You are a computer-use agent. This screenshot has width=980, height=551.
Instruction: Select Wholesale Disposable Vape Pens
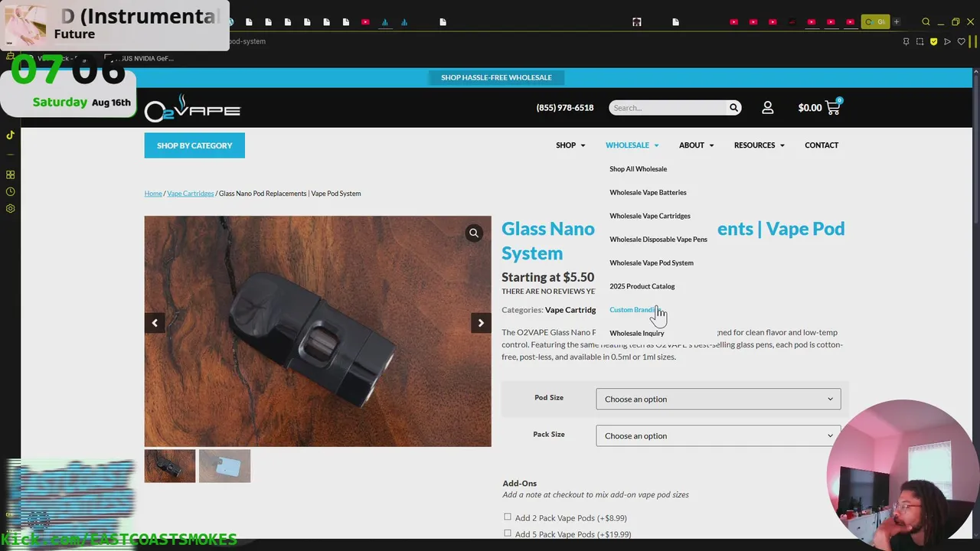[x=658, y=240]
